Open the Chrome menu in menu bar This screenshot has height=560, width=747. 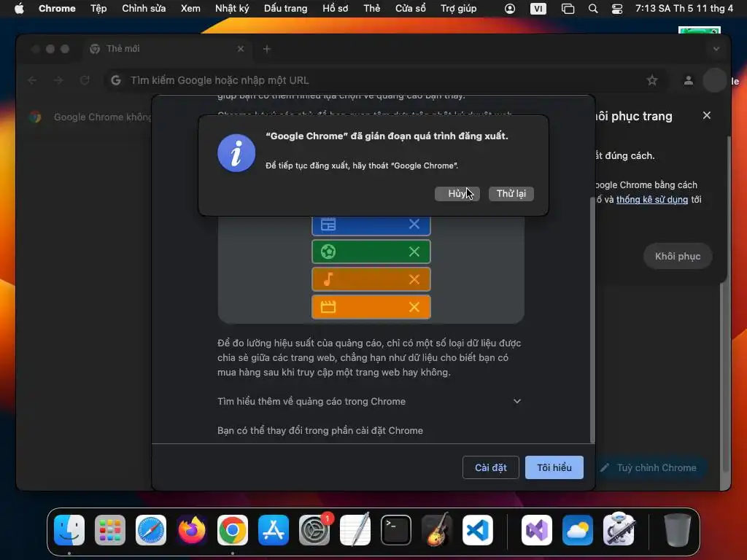coord(57,9)
